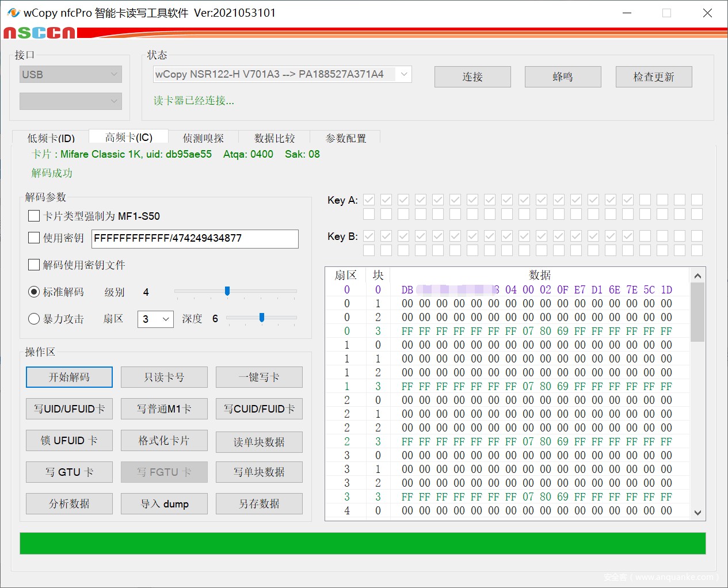This screenshot has width=728, height=588.
Task: Click the 写普通M1卡 button
Action: [x=164, y=409]
